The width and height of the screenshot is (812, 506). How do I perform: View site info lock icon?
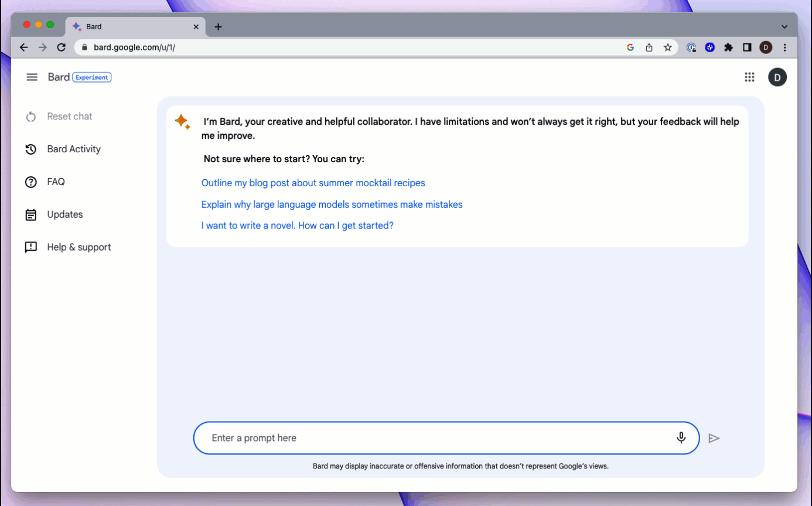click(85, 47)
